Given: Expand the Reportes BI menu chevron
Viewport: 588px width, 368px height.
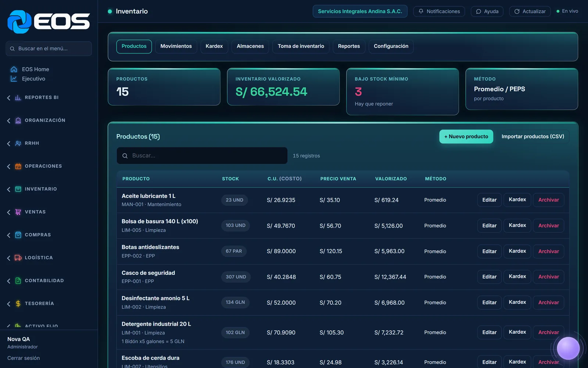Looking at the screenshot, I should click(x=9, y=98).
